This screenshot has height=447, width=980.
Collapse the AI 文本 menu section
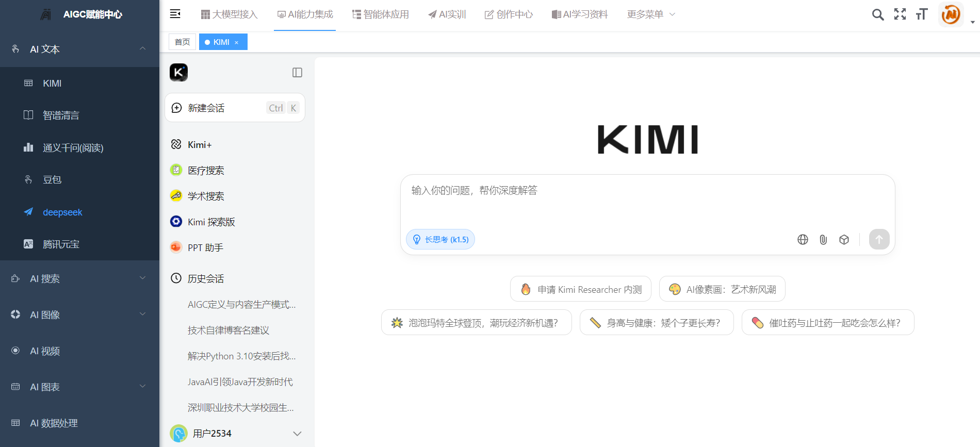[79, 49]
